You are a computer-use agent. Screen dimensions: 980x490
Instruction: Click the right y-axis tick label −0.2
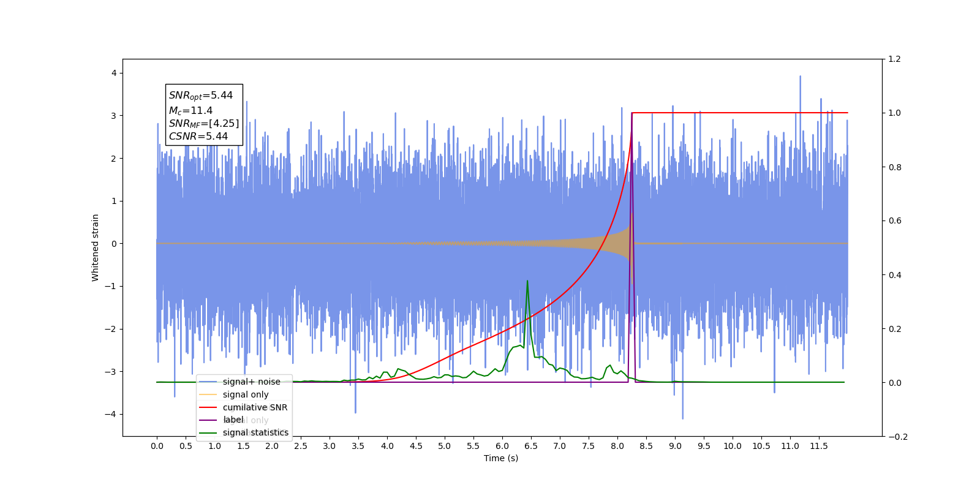click(898, 437)
